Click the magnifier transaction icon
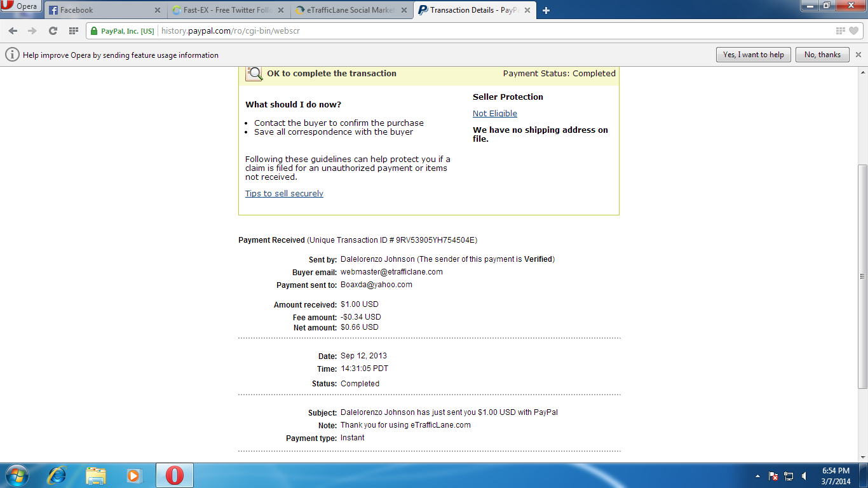 254,74
